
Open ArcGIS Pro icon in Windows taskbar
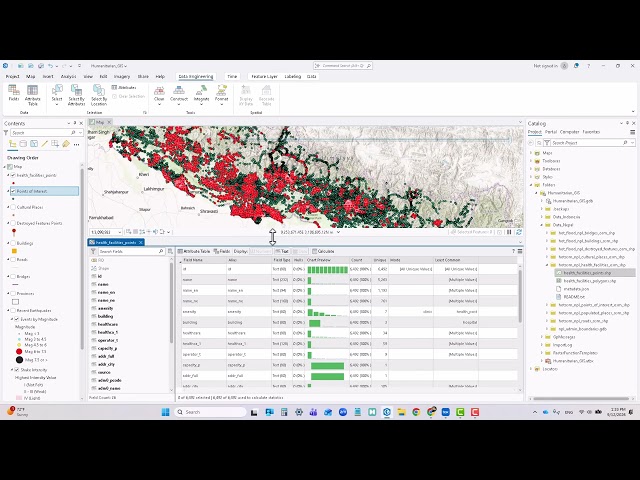point(387,412)
